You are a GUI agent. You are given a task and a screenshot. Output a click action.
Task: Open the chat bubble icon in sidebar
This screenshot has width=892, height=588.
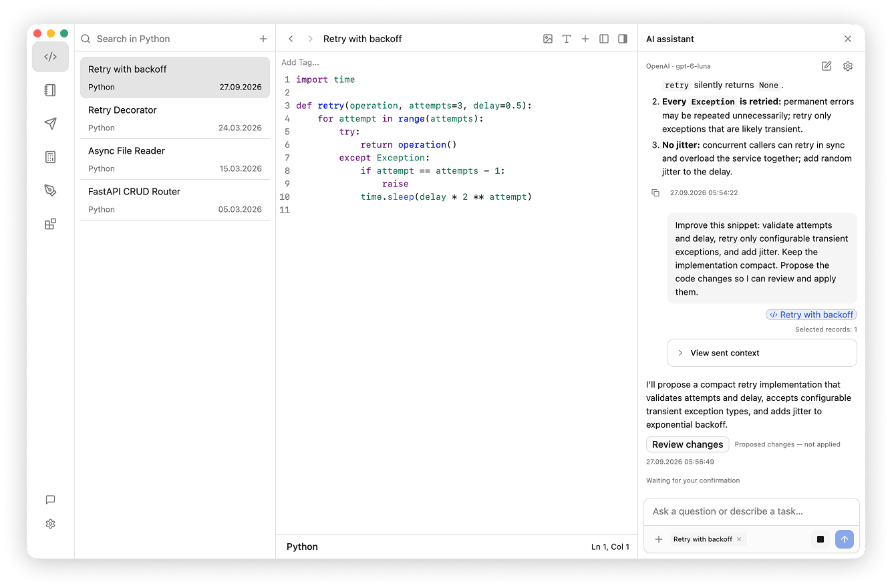point(50,500)
